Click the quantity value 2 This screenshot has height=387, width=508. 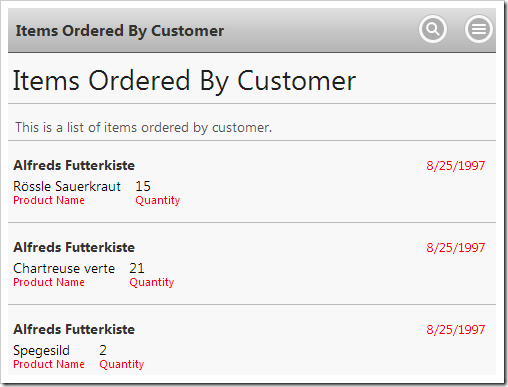pos(103,350)
